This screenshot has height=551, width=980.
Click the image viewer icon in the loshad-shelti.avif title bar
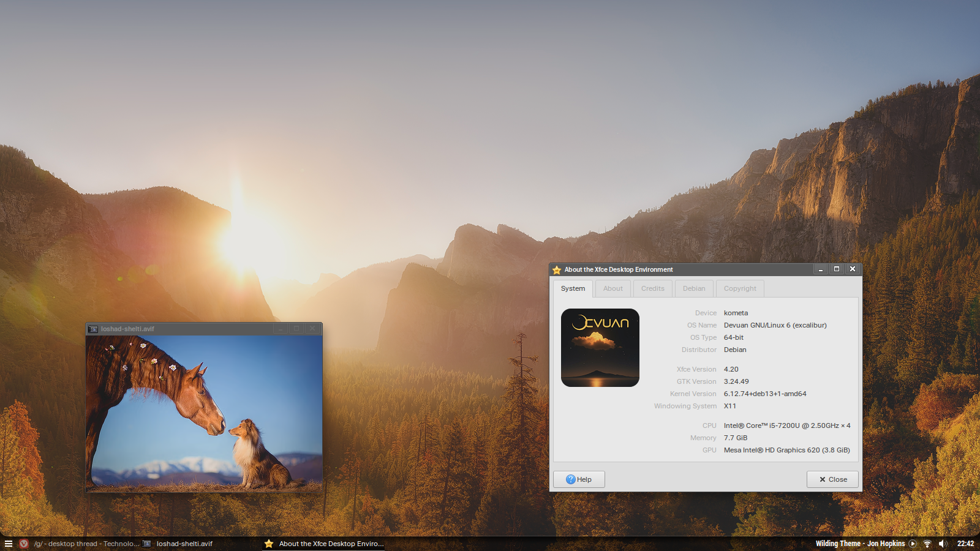(x=93, y=329)
